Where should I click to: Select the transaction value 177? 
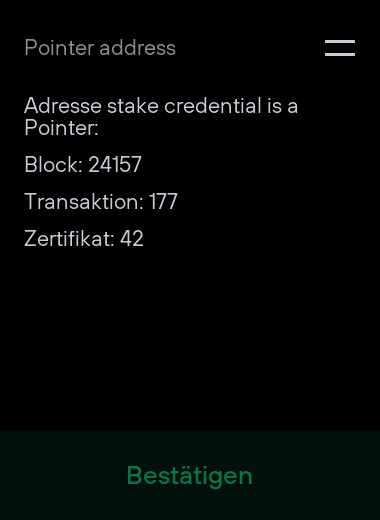[x=163, y=201]
